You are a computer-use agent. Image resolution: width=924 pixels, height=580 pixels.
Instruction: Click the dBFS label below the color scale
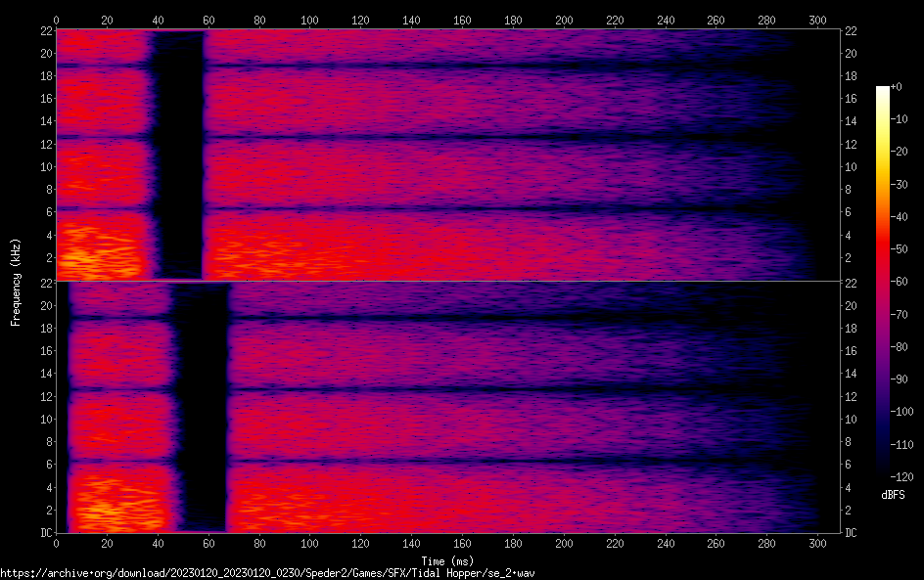coord(892,495)
